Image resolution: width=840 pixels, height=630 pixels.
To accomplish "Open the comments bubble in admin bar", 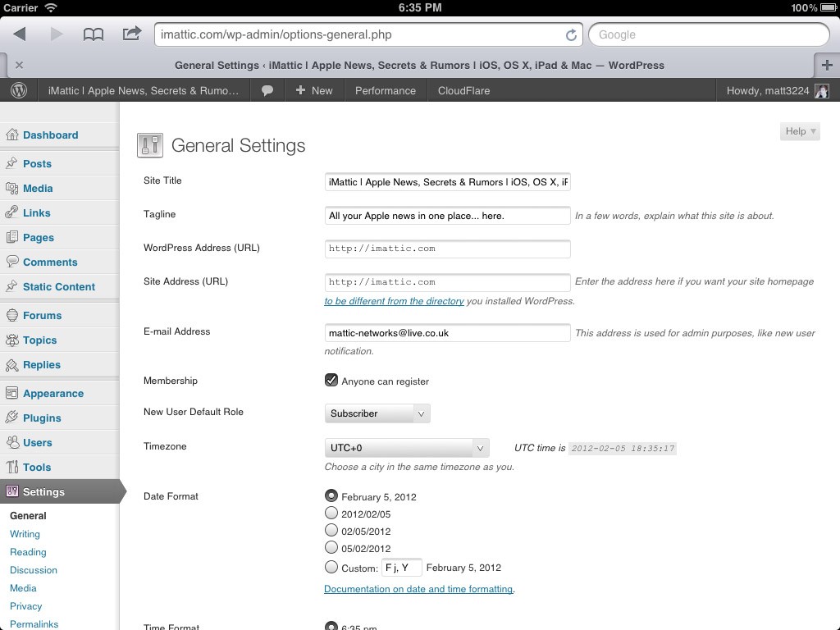I will point(267,90).
